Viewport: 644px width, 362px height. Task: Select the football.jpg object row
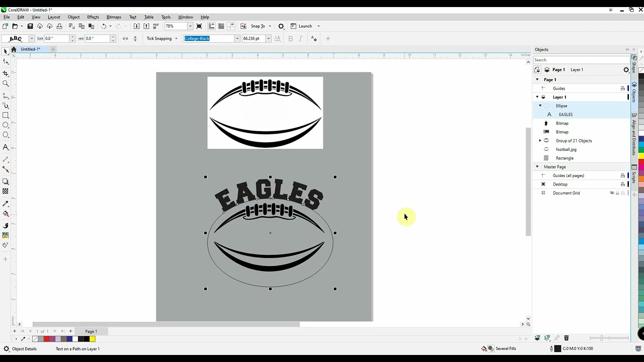[581, 149]
